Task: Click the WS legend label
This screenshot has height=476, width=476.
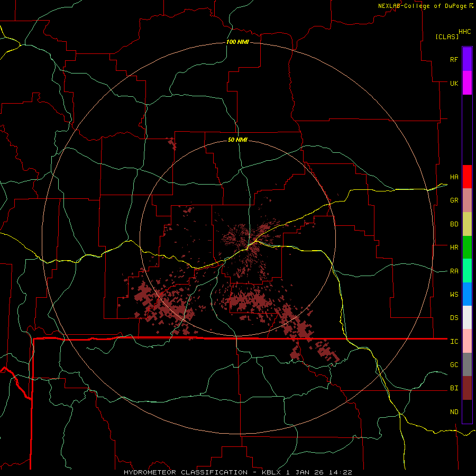Action: pos(454,295)
